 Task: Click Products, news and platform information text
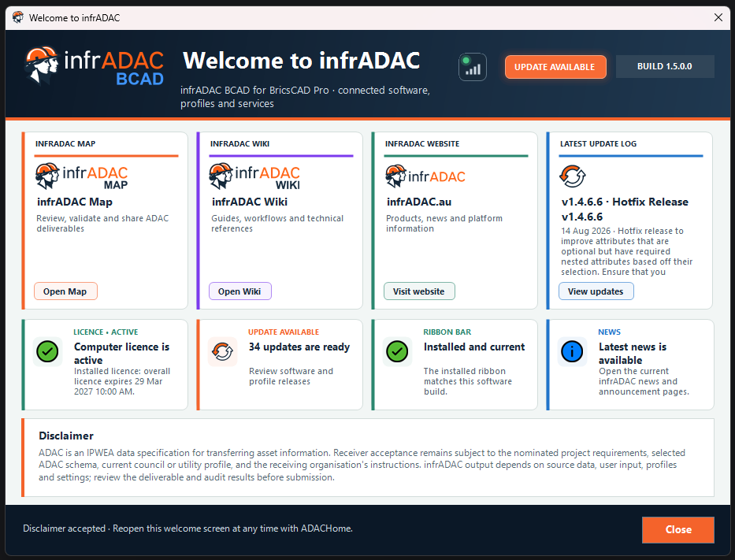click(x=444, y=223)
